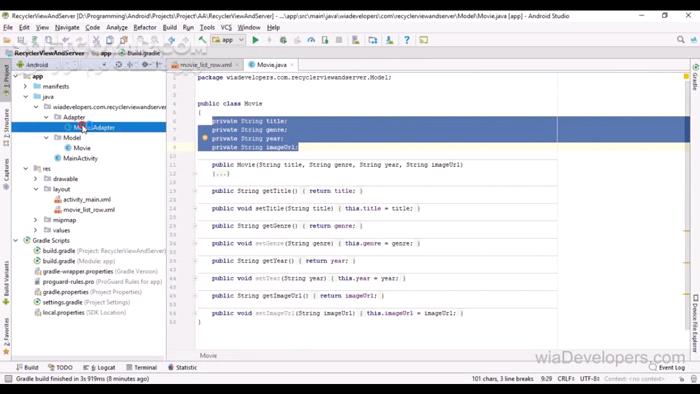Screen dimensions: 700x394
Task: Open the Refactor menu
Action: point(145,28)
